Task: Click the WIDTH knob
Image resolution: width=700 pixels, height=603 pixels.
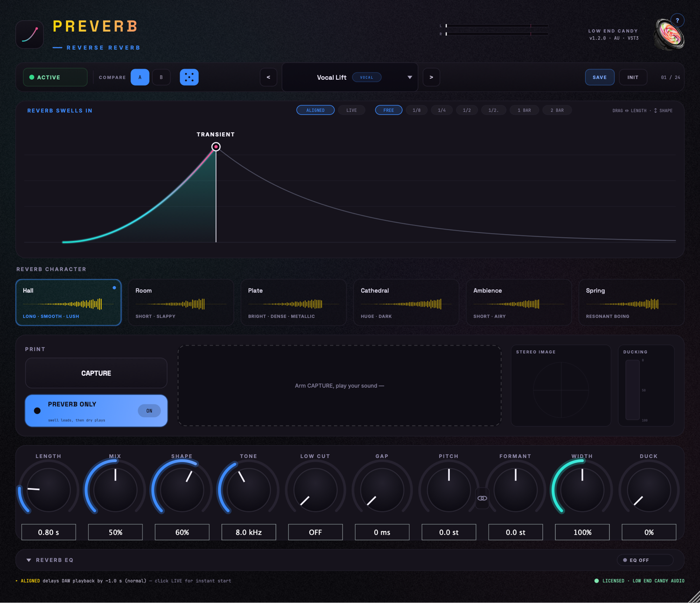Action: pos(582,490)
